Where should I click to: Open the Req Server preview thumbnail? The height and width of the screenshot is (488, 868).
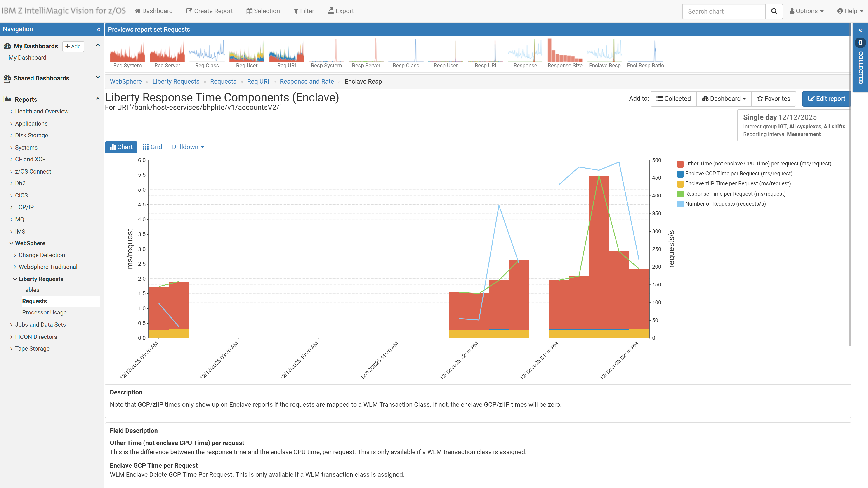[167, 54]
